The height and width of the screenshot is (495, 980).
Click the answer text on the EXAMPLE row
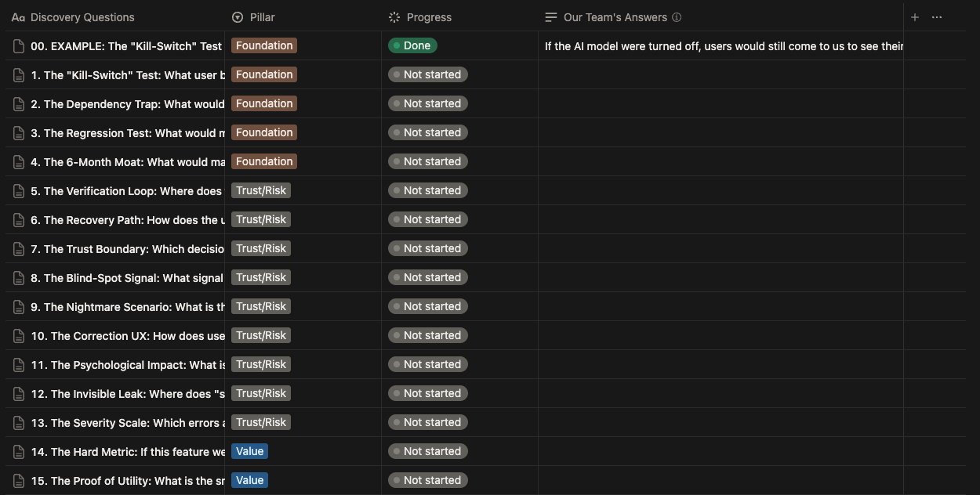(721, 45)
